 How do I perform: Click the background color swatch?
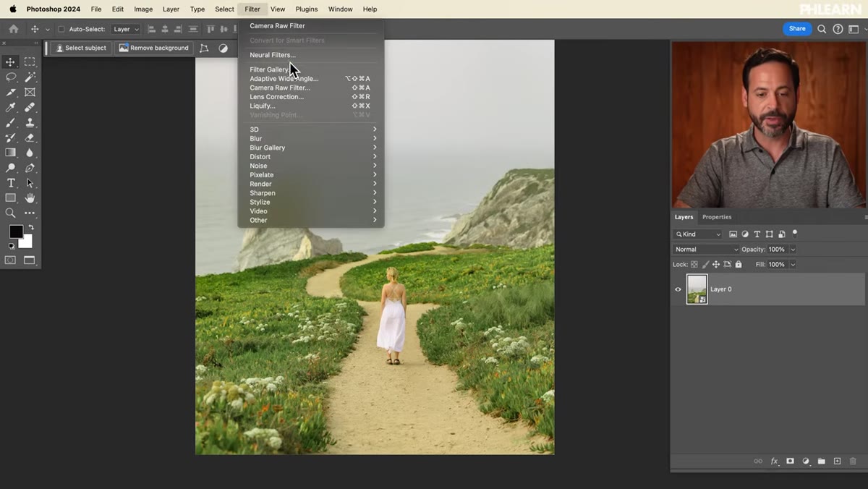27,244
